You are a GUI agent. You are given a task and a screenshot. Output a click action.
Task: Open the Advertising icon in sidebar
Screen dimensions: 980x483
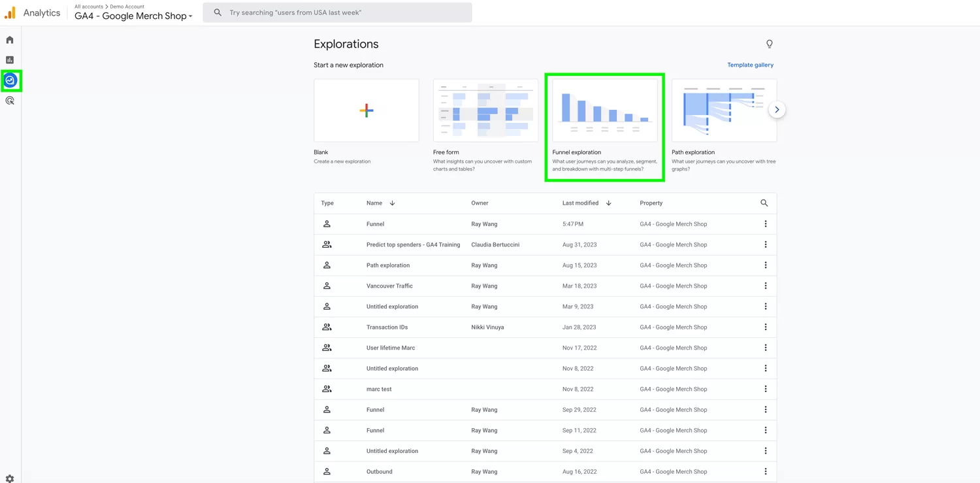tap(10, 101)
